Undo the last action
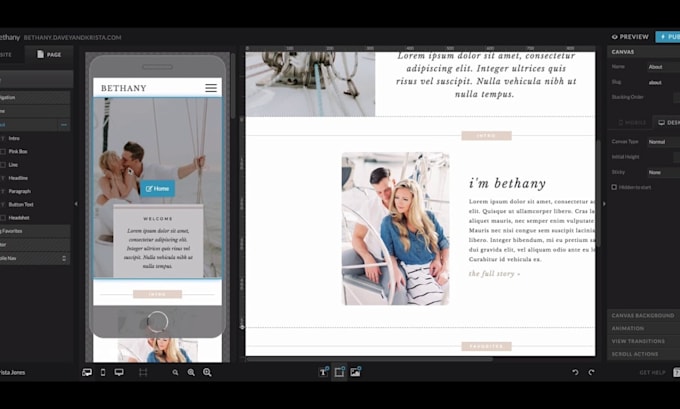 click(x=575, y=372)
